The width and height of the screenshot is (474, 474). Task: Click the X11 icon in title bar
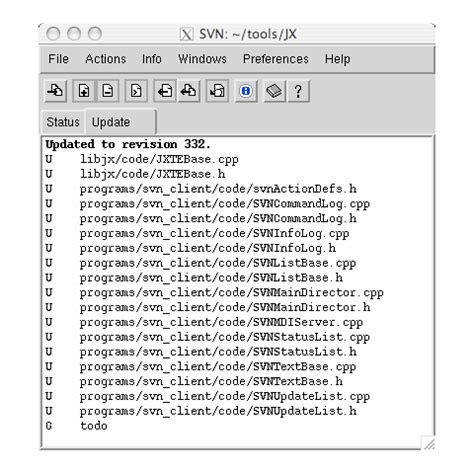(x=186, y=34)
